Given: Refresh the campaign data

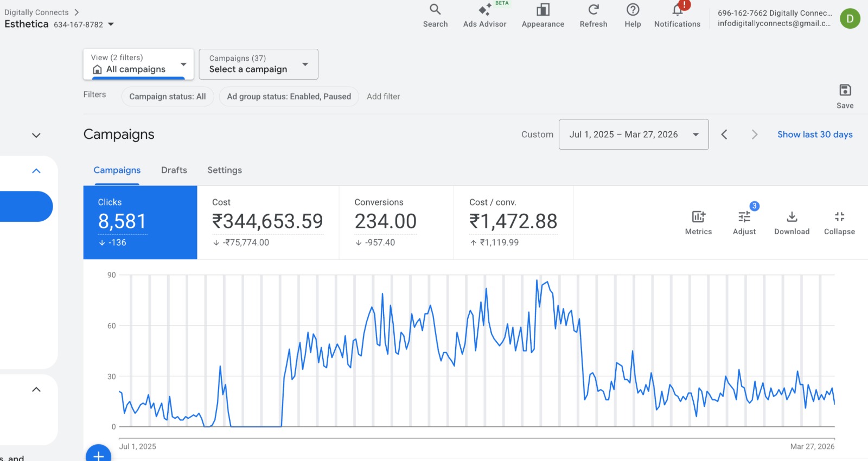Looking at the screenshot, I should pyautogui.click(x=593, y=15).
